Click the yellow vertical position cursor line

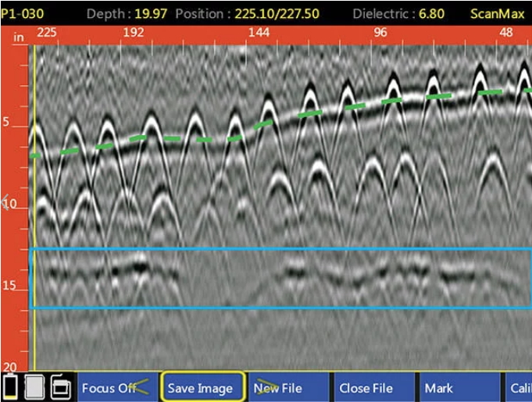pyautogui.click(x=34, y=208)
